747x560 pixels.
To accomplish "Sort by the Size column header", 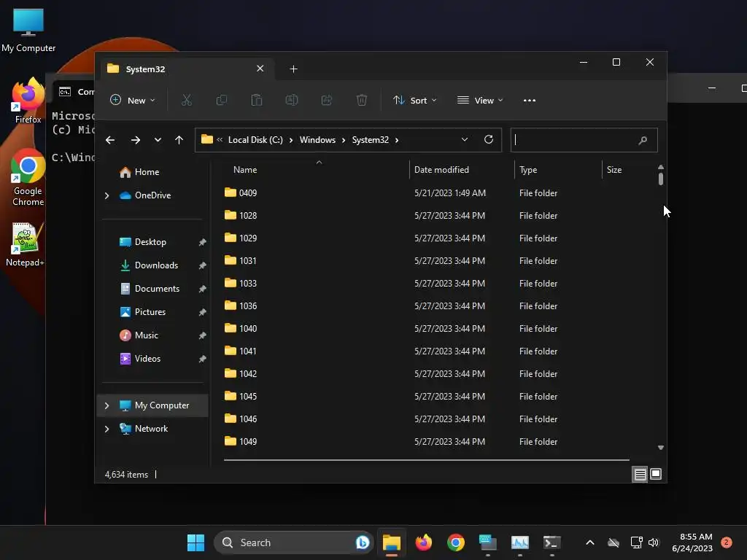I will click(x=614, y=170).
